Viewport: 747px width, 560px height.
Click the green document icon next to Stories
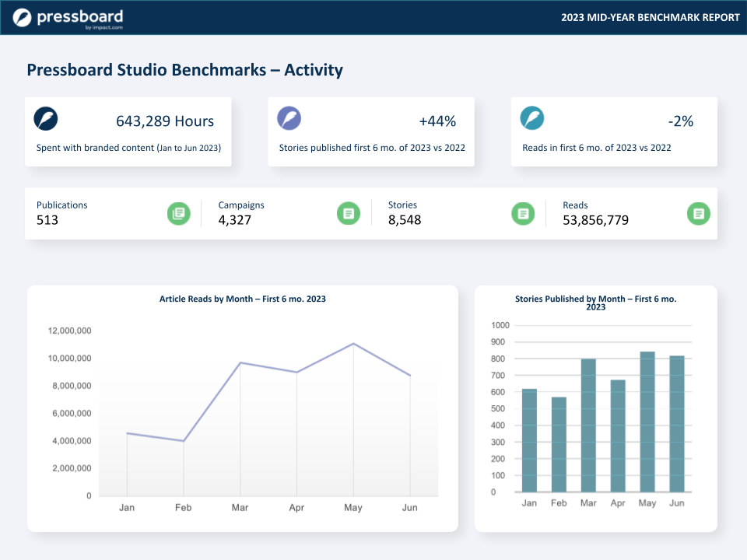pos(523,213)
